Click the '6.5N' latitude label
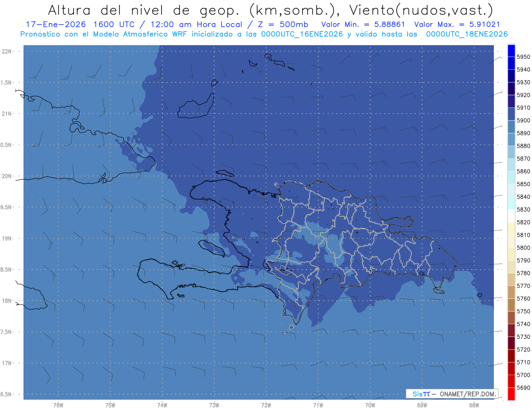Viewport: 532px width, 411px height. [6, 394]
